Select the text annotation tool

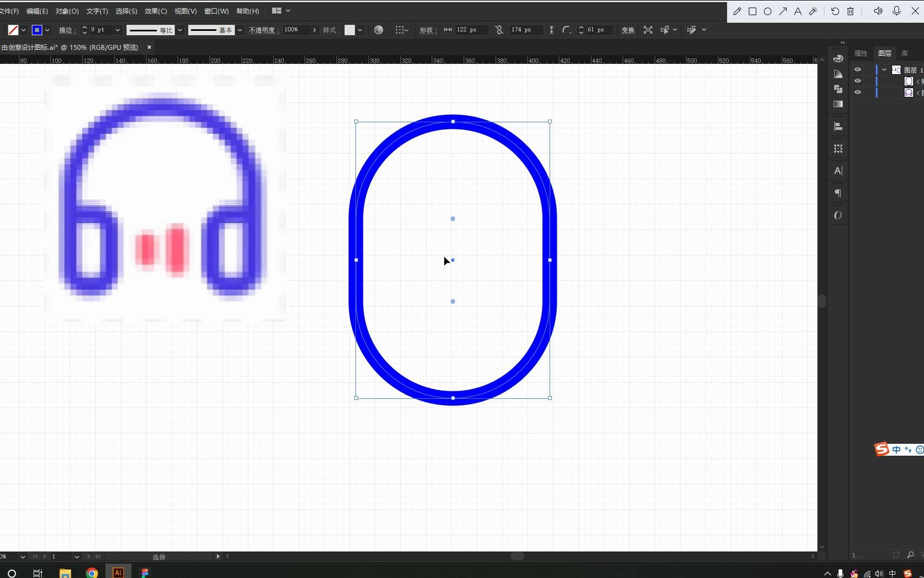pos(798,11)
